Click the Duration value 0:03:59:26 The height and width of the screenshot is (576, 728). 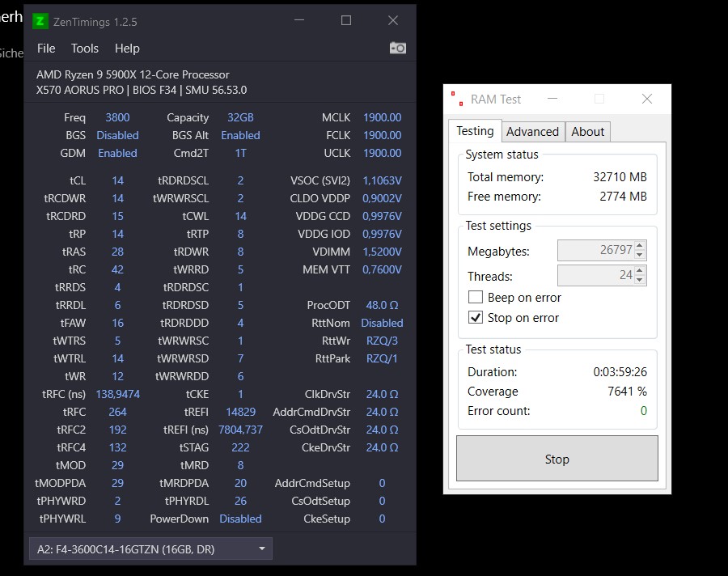pos(620,371)
